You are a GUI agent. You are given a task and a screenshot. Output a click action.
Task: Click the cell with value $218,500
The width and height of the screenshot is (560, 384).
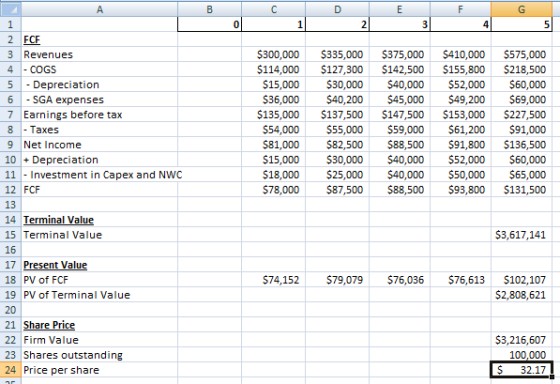coord(522,69)
